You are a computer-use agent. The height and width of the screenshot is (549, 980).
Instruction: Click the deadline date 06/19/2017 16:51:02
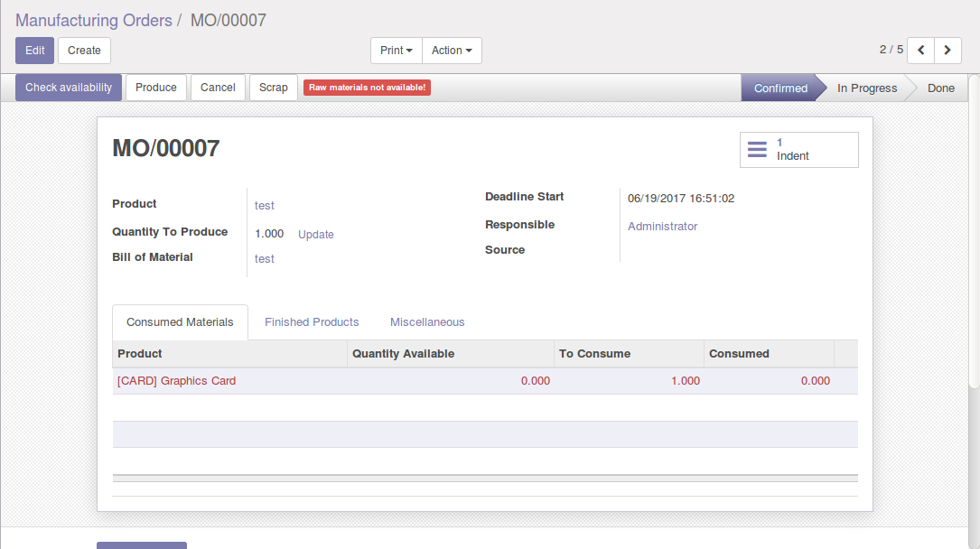pyautogui.click(x=681, y=199)
